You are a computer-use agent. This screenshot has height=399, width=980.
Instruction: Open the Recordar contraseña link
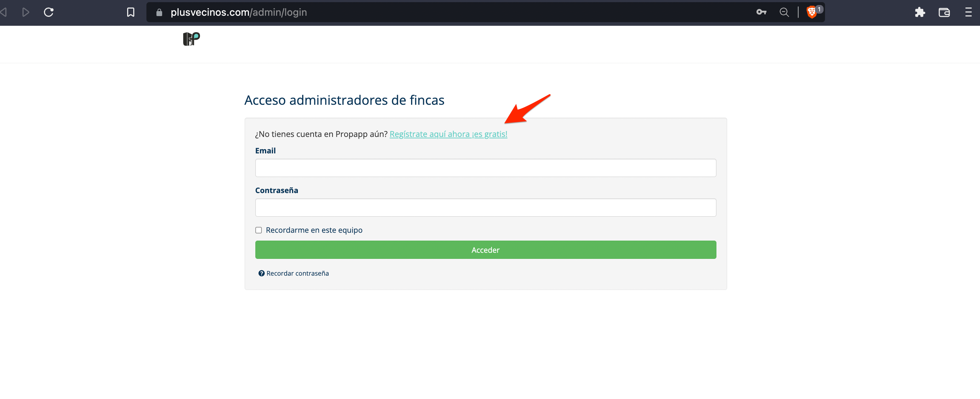(297, 273)
